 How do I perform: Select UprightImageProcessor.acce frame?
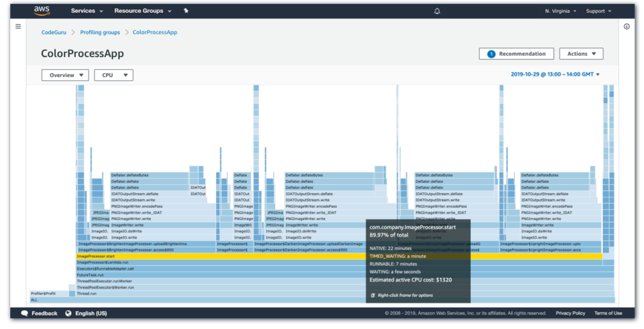click(550, 250)
